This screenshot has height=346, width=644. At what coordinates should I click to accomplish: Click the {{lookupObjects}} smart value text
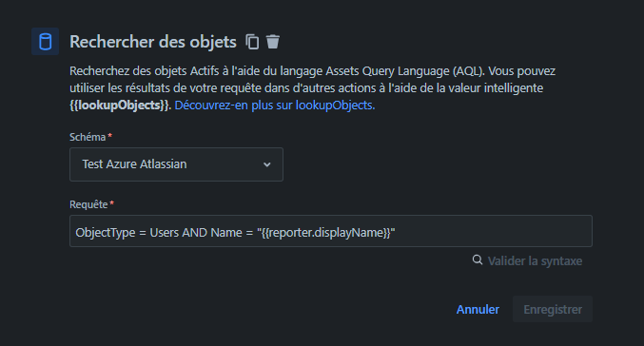tap(120, 106)
